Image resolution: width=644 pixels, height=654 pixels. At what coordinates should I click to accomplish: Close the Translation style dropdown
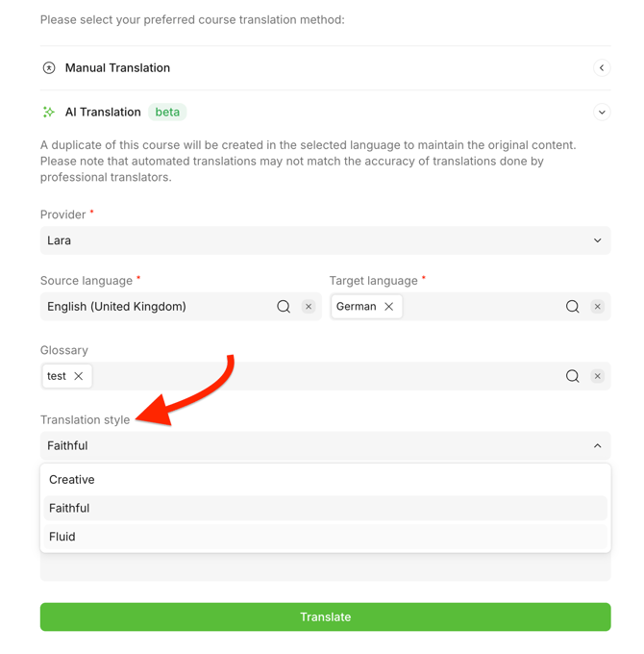[597, 446]
